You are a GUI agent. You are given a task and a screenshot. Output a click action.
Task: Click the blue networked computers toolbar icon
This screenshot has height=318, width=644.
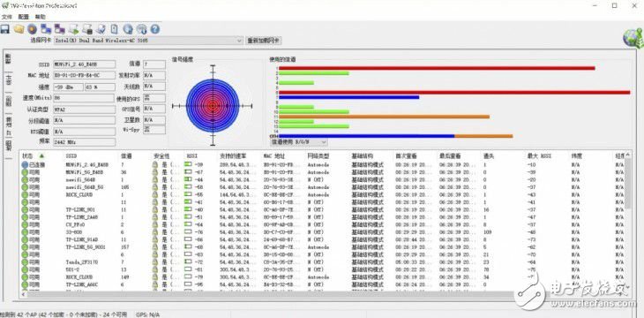tap(46, 29)
